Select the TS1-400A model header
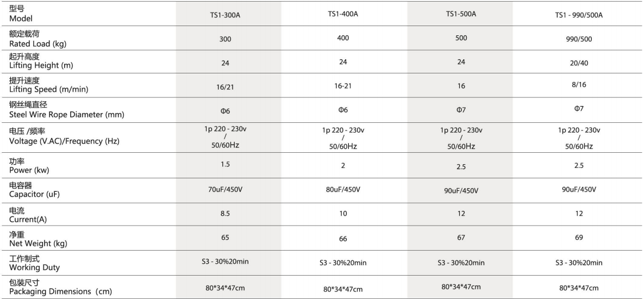This screenshot has height=299, width=644. coord(343,14)
